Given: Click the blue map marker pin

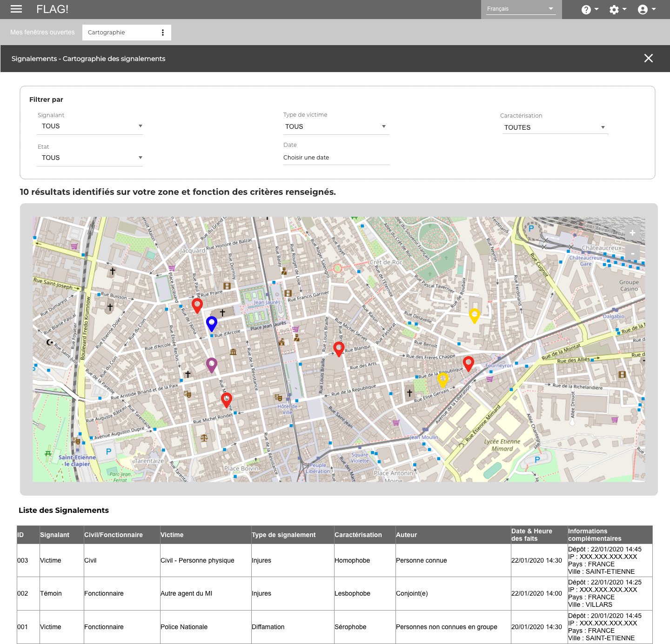Looking at the screenshot, I should [x=212, y=322].
